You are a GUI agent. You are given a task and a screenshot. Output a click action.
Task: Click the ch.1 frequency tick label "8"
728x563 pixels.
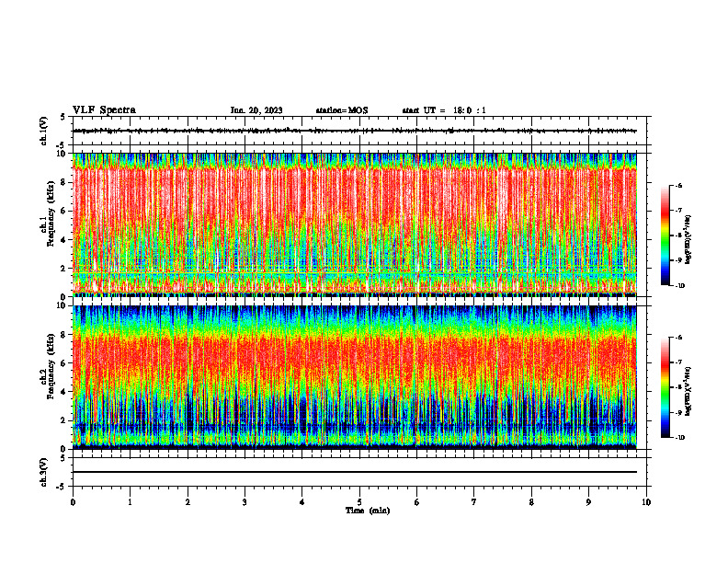coord(63,182)
